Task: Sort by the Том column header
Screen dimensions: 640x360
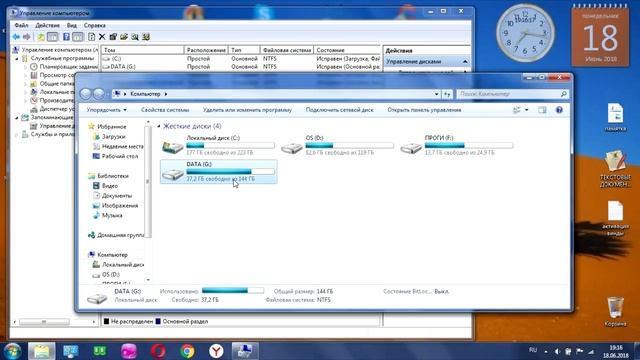Action: click(x=142, y=50)
